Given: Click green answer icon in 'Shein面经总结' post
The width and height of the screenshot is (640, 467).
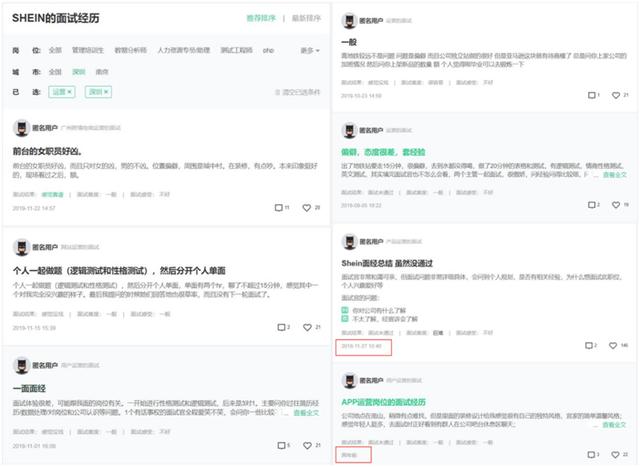Looking at the screenshot, I should [x=344, y=318].
